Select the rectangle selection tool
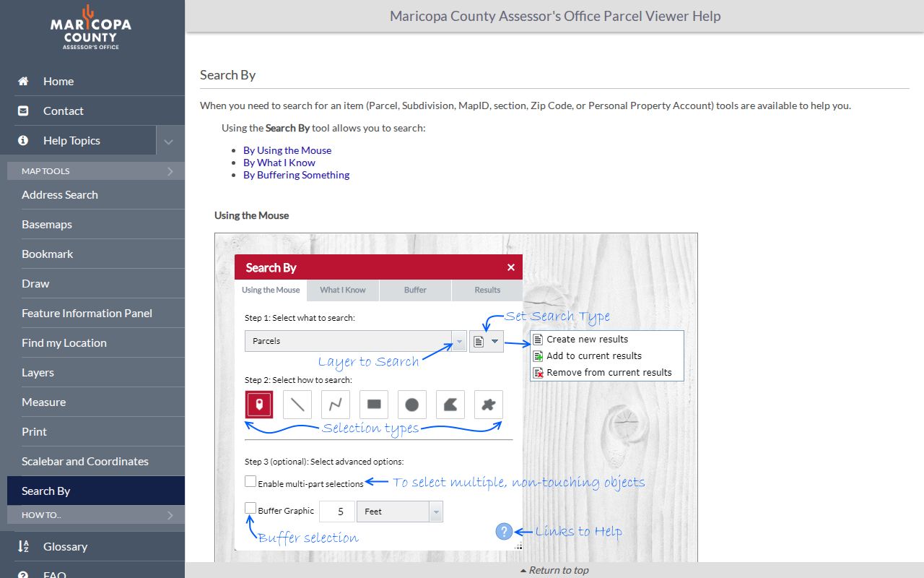 pos(374,405)
